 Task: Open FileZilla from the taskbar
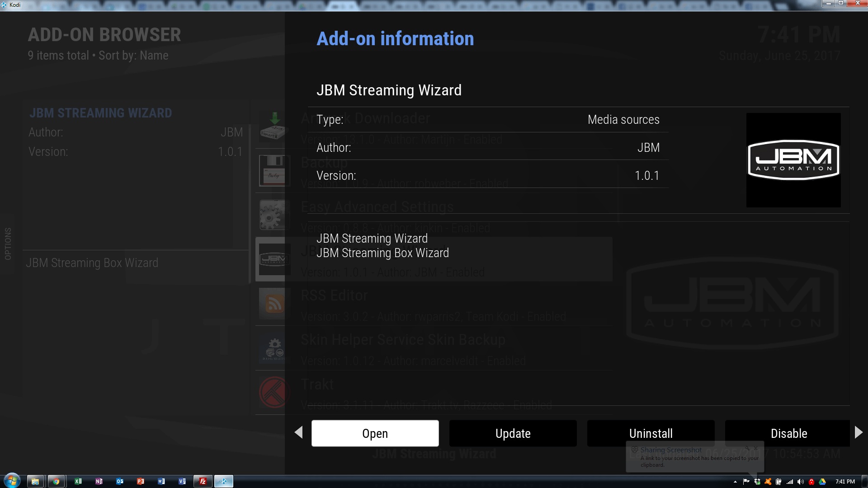pyautogui.click(x=203, y=481)
